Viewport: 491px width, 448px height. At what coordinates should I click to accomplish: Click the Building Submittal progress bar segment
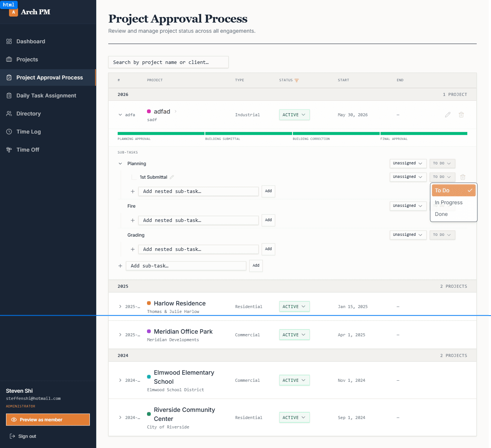(249, 133)
